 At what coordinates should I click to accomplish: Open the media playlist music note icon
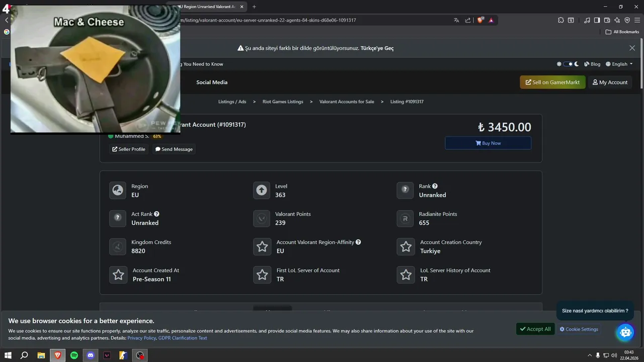pyautogui.click(x=587, y=20)
